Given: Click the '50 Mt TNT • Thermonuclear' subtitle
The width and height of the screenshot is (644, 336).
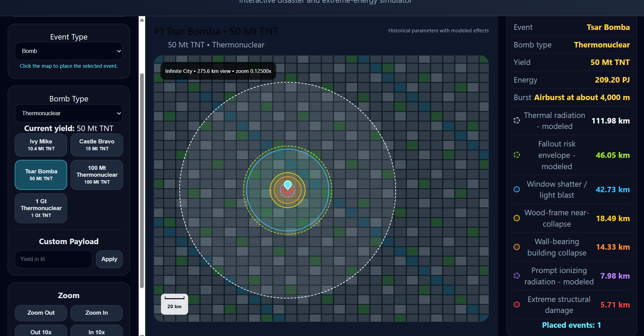Looking at the screenshot, I should coord(216,45).
